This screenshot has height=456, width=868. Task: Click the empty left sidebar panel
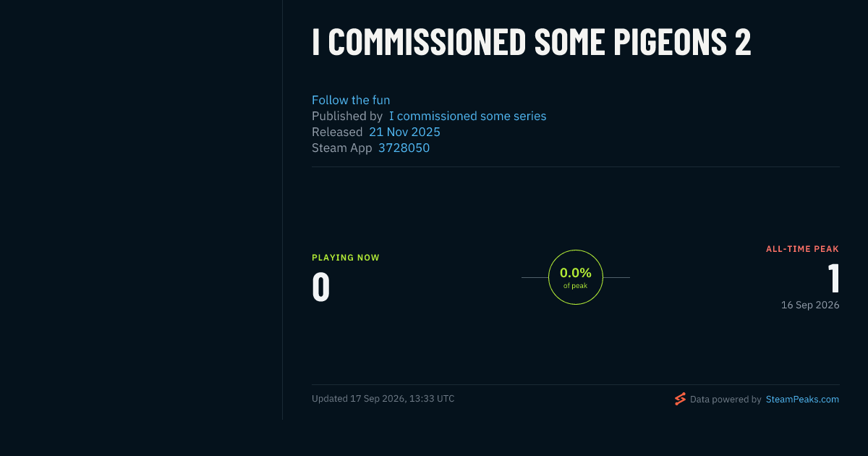[x=141, y=210]
